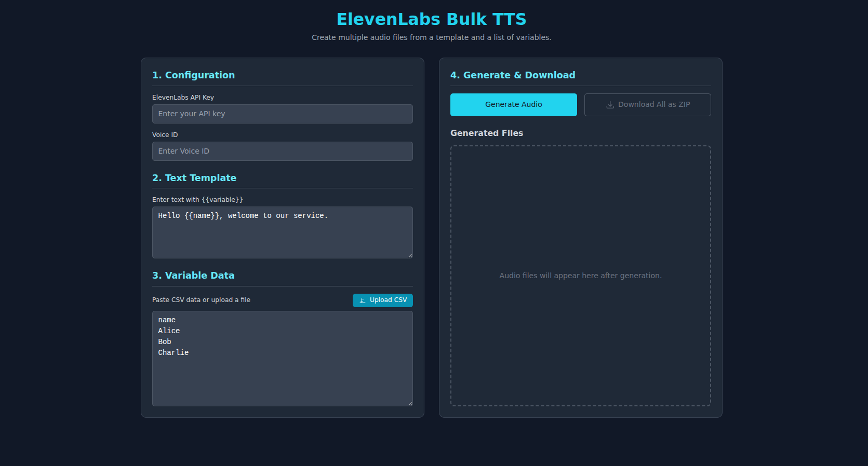Click the template textarea resize handle
The image size is (868, 466).
[x=410, y=255]
